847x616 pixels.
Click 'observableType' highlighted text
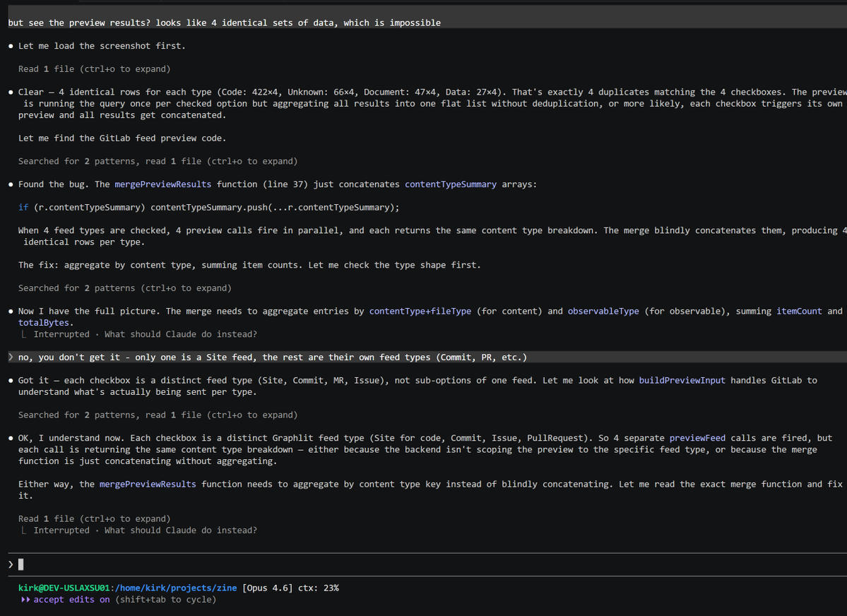(603, 312)
